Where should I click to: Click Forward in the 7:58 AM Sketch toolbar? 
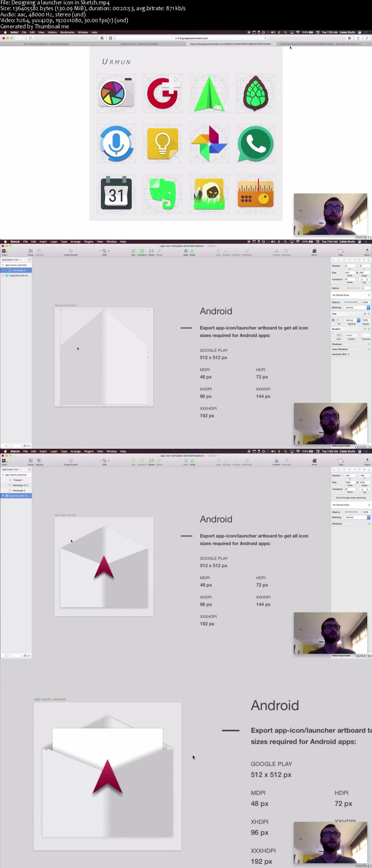click(x=276, y=461)
